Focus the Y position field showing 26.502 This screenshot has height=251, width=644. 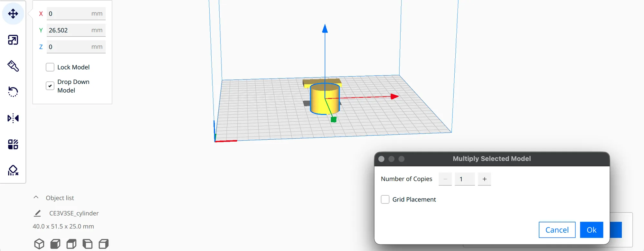pos(76,30)
